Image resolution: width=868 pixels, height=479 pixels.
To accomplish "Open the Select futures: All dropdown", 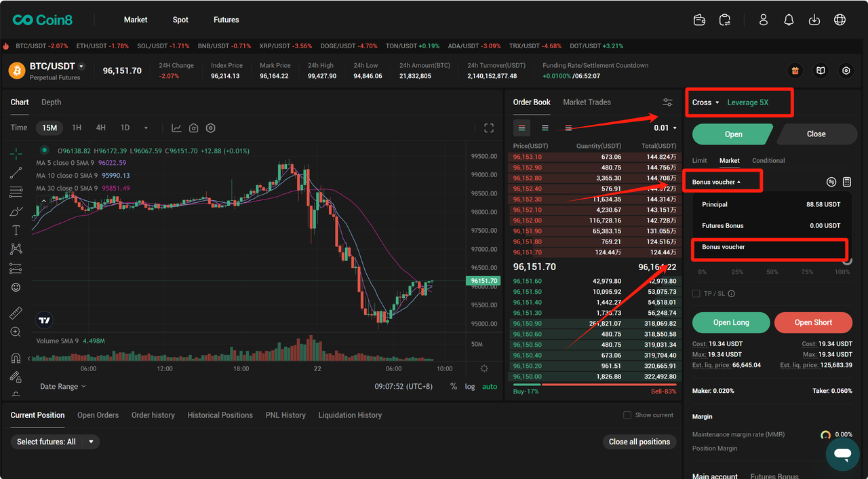I will 55,442.
